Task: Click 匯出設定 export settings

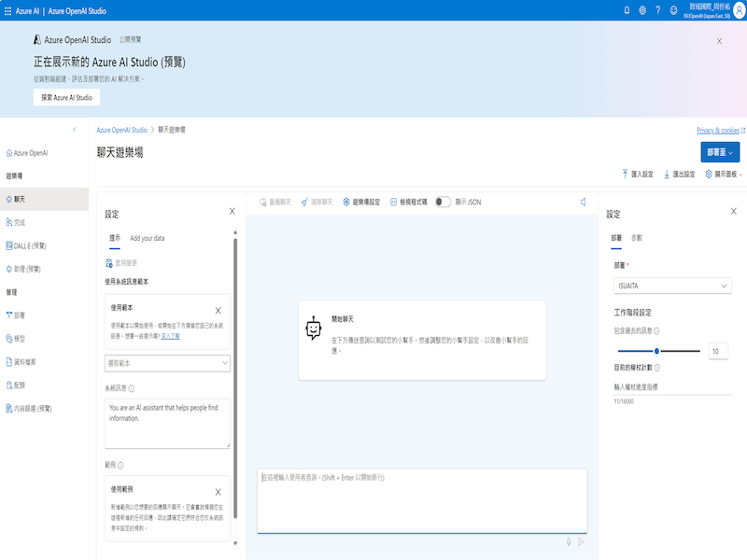Action: [679, 174]
